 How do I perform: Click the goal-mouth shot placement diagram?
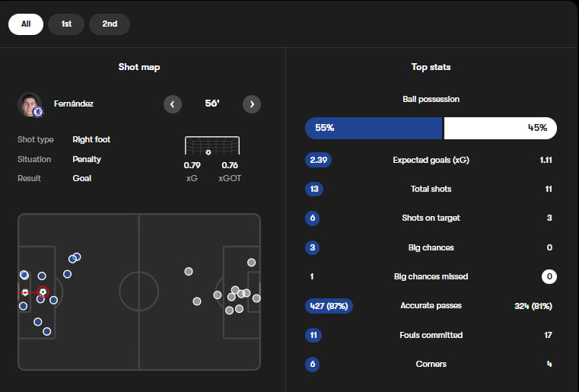tap(212, 145)
